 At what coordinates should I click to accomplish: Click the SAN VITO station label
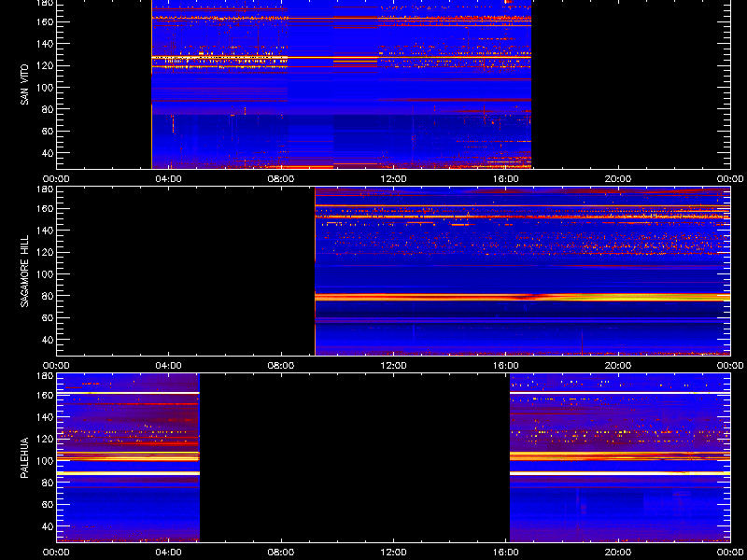[x=25, y=85]
